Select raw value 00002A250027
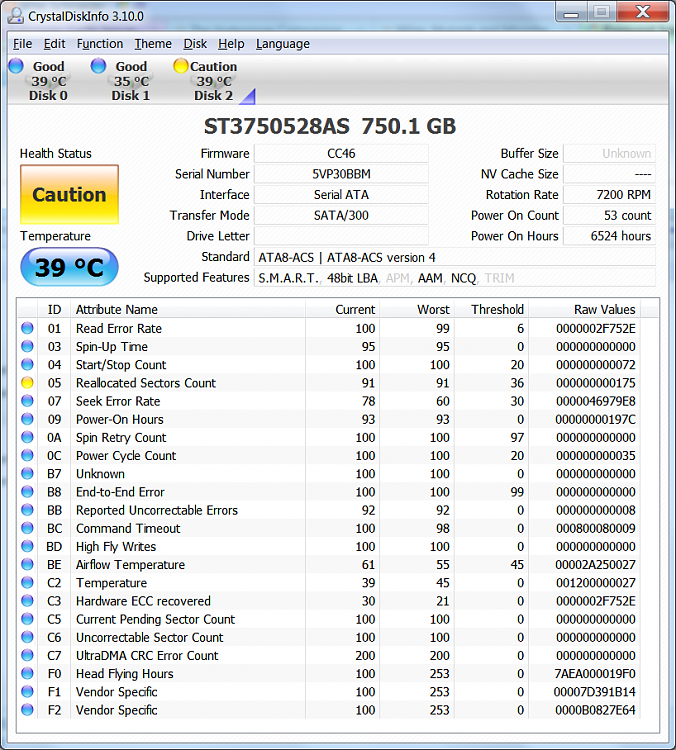Image resolution: width=676 pixels, height=750 pixels. tap(595, 565)
